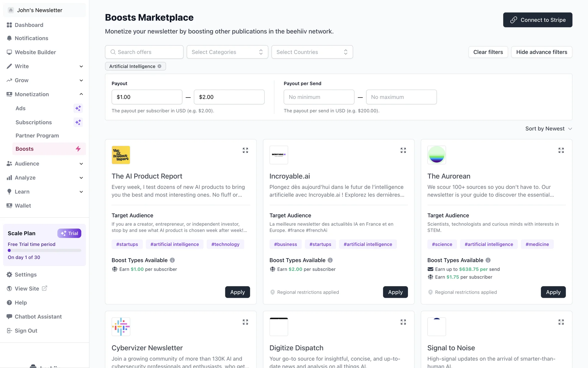The image size is (588, 368).
Task: Open the Select Countries dropdown
Action: pyautogui.click(x=312, y=52)
